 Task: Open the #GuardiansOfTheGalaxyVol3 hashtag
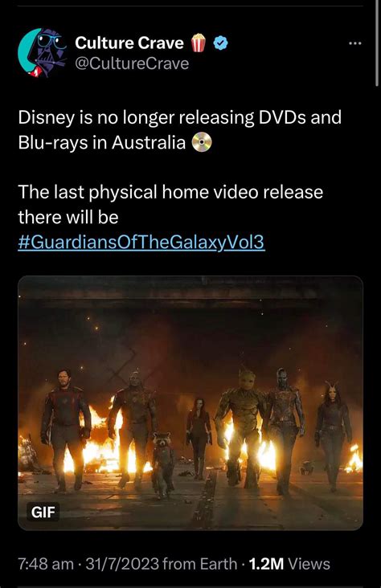point(141,243)
